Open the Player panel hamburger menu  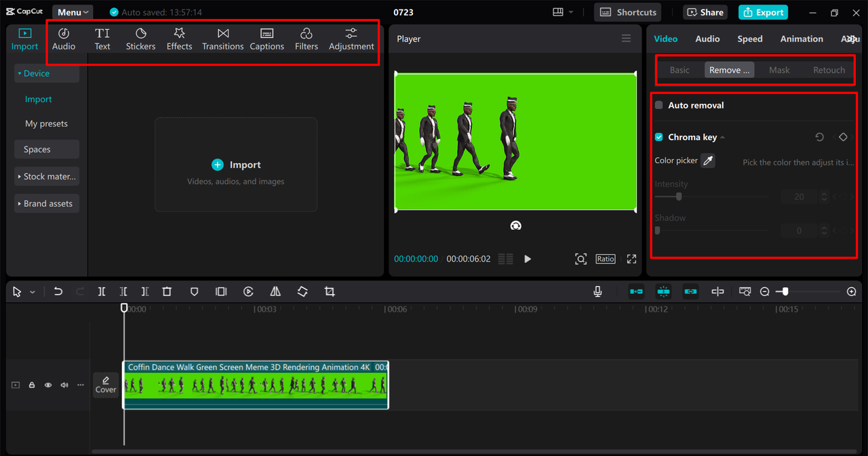coord(626,39)
